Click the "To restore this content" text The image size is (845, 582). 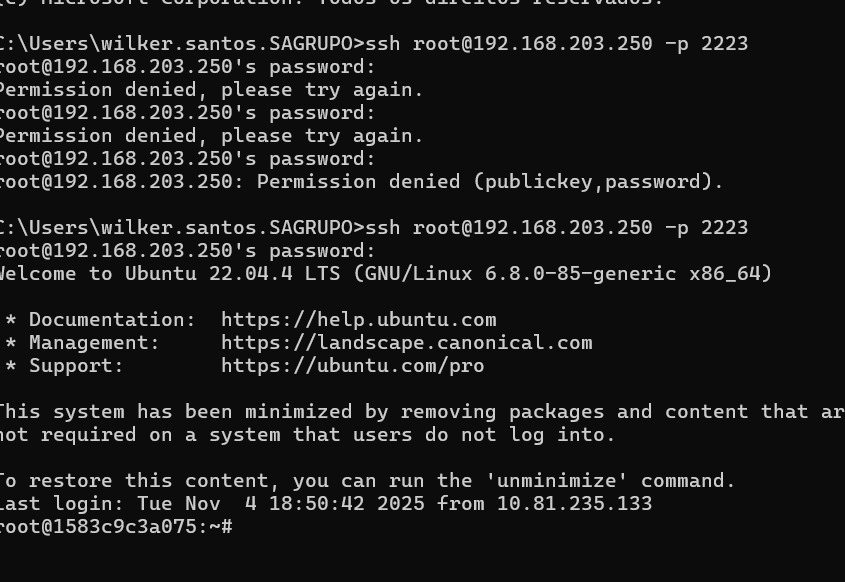[x=135, y=481]
